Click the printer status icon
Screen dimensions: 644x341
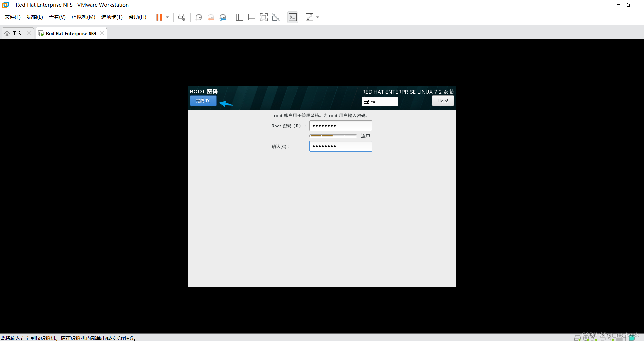[603, 338]
